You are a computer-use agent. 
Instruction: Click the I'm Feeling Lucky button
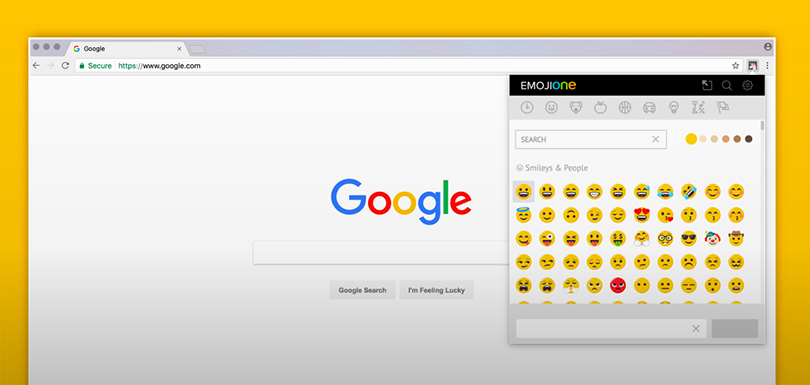(437, 290)
